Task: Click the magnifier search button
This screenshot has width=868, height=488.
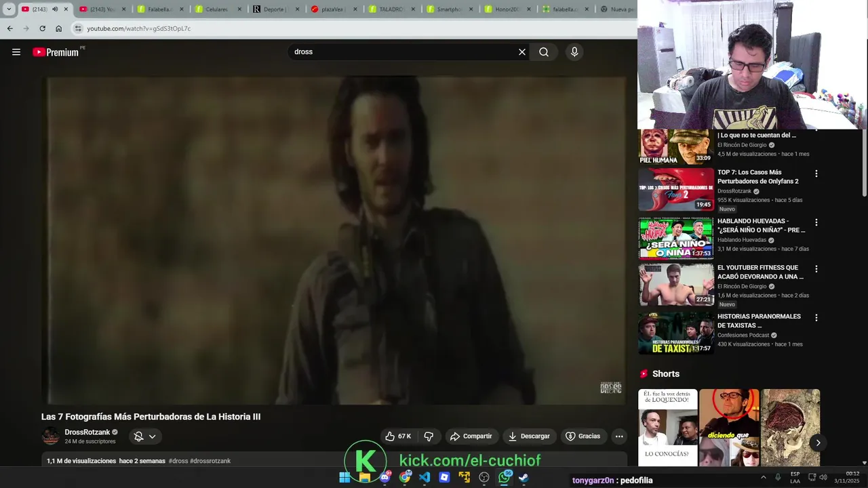Action: [x=544, y=52]
